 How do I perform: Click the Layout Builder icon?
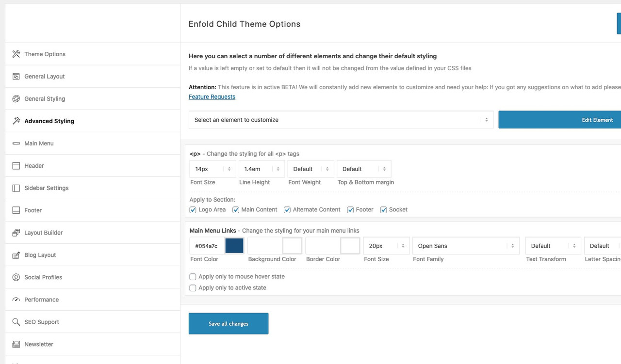[16, 232]
